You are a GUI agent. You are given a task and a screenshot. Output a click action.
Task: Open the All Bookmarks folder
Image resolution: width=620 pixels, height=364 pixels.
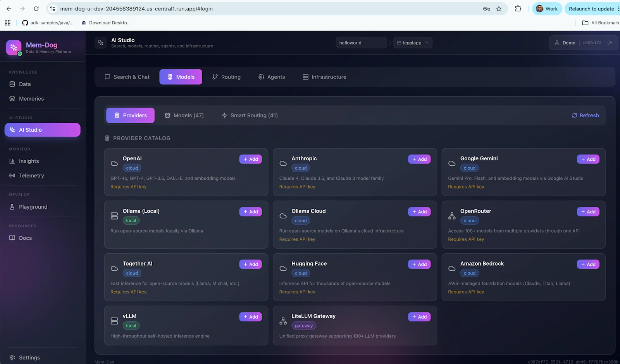[601, 23]
